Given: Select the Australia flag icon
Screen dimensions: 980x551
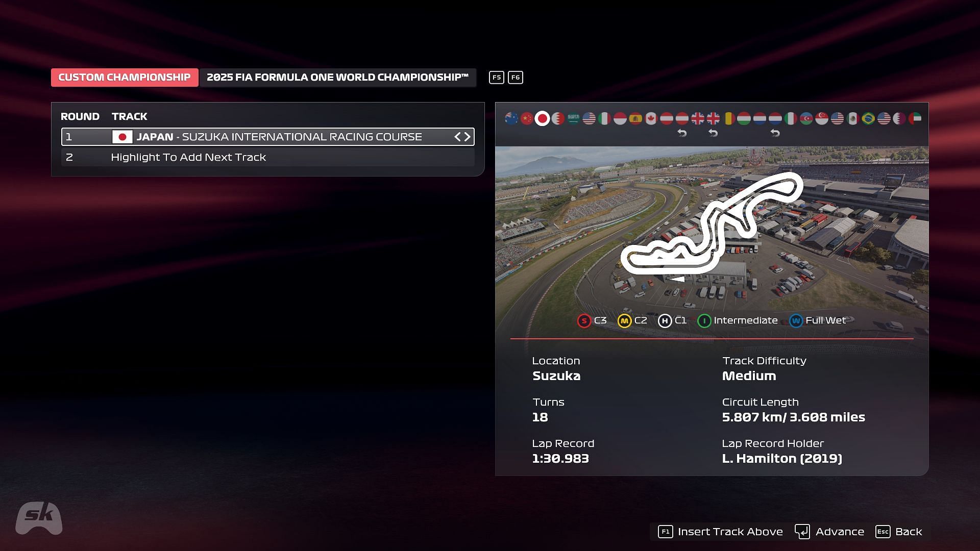Looking at the screenshot, I should pos(511,118).
